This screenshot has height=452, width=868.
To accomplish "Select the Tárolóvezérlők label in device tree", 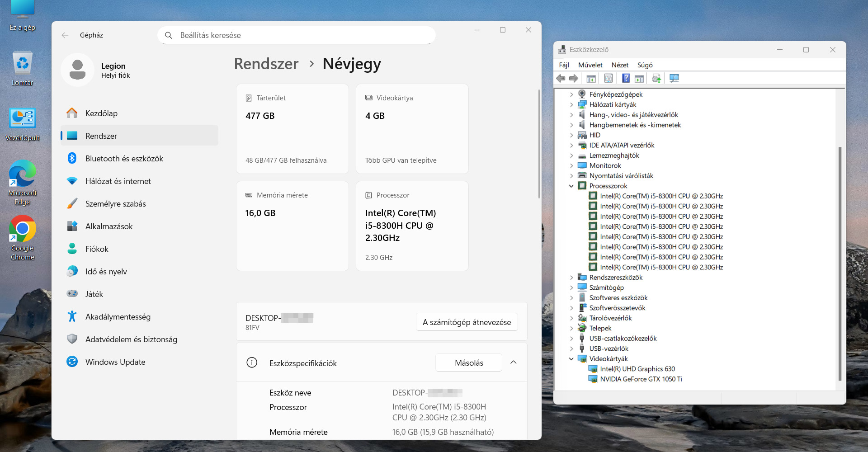I will point(610,318).
